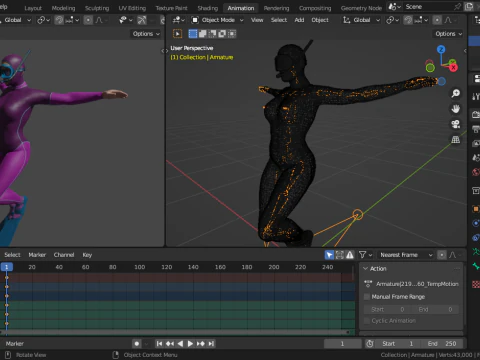Switch perspective/orthographic with the grid icon

[x=456, y=139]
